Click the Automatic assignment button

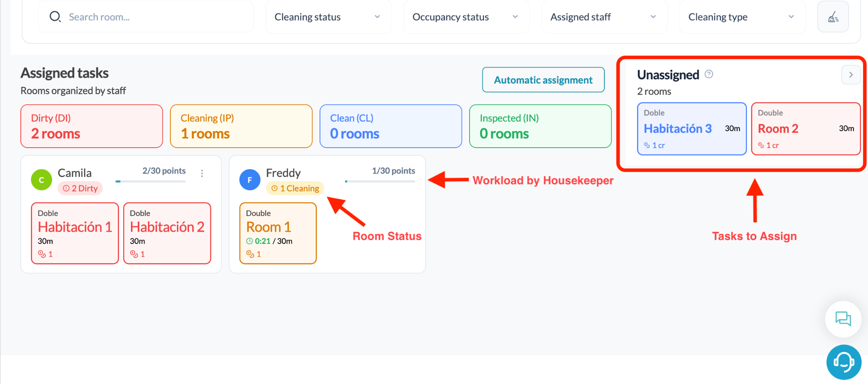pos(543,80)
